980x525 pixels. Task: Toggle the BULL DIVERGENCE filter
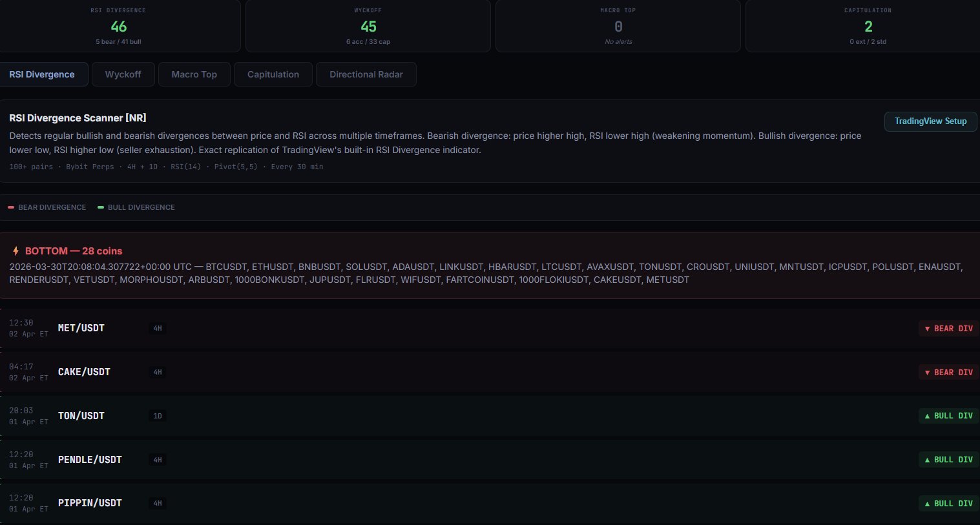click(136, 207)
